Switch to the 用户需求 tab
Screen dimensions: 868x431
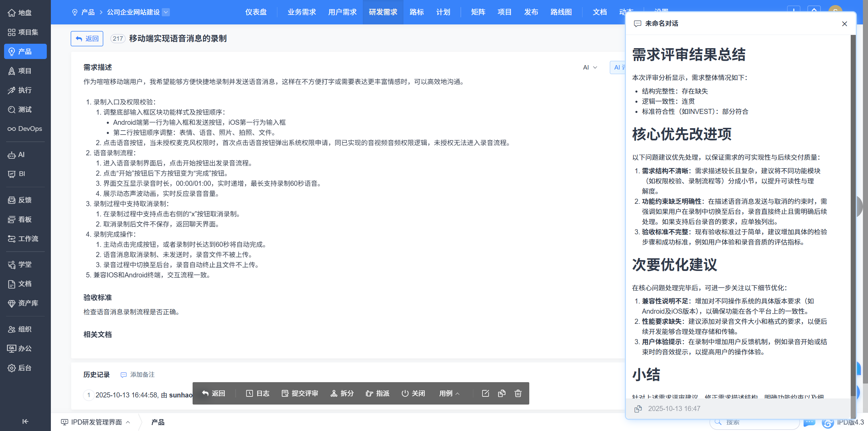coord(342,12)
